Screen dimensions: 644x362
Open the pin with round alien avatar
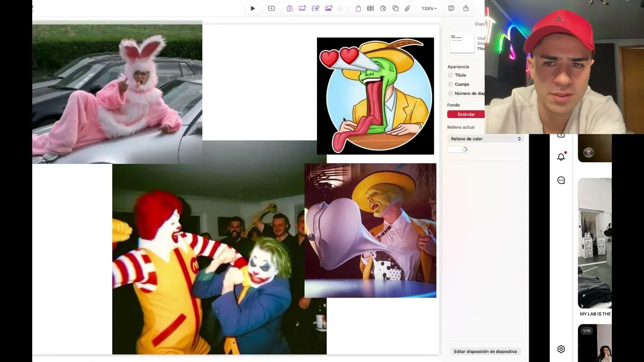[x=595, y=148]
